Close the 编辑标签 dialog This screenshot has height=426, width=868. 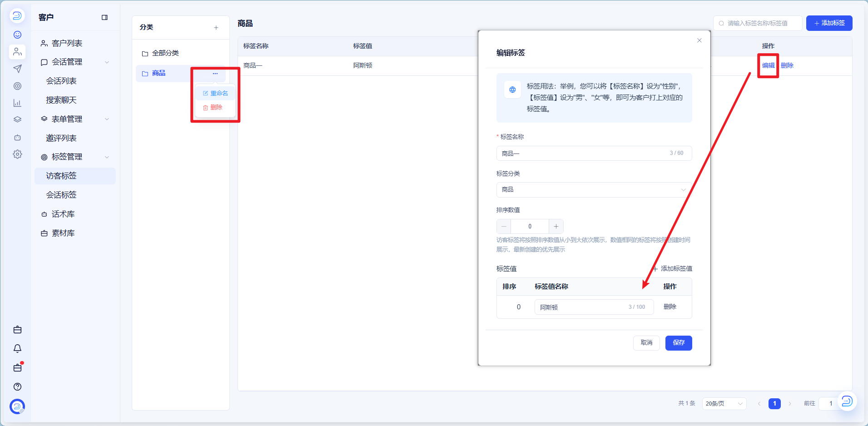(x=699, y=40)
